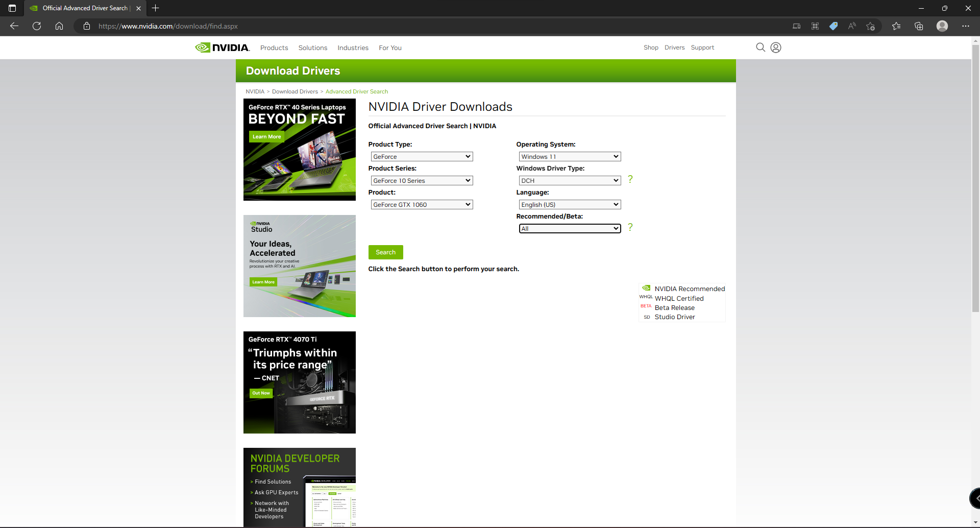Open a new browser tab

coord(156,8)
